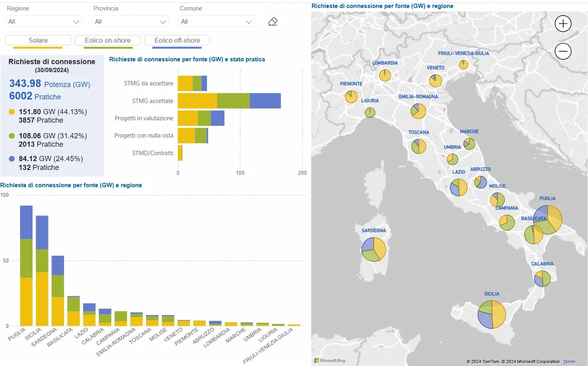
Task: Click the Microsoft Bing logo
Action: [330, 361]
